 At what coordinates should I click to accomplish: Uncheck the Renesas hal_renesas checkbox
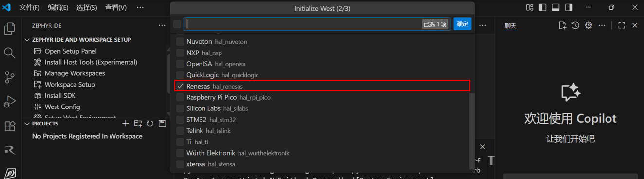pyautogui.click(x=181, y=86)
